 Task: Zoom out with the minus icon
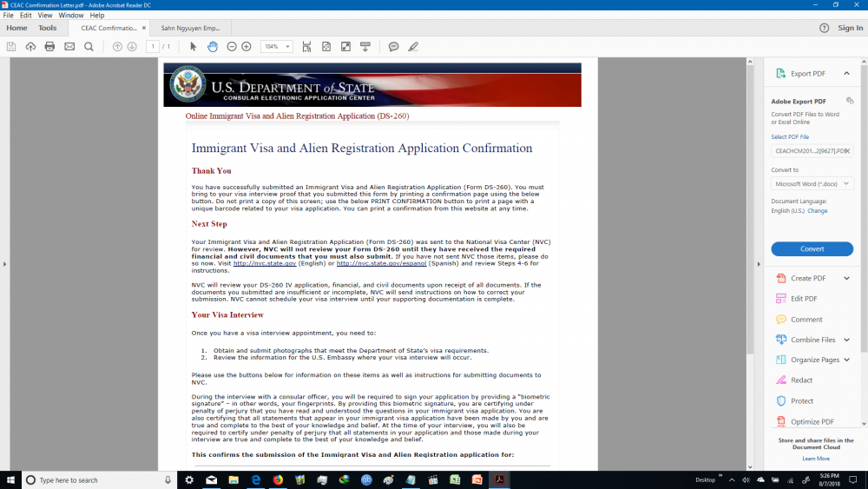(x=232, y=47)
